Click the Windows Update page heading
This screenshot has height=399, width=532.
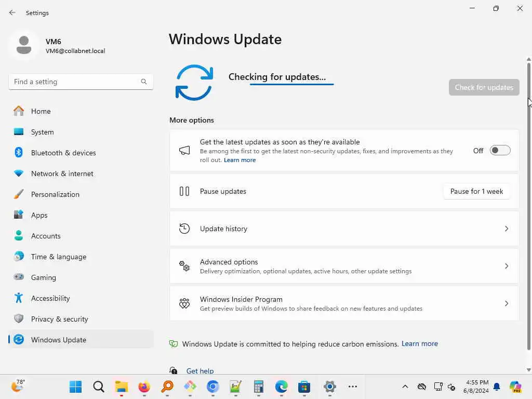click(x=225, y=39)
